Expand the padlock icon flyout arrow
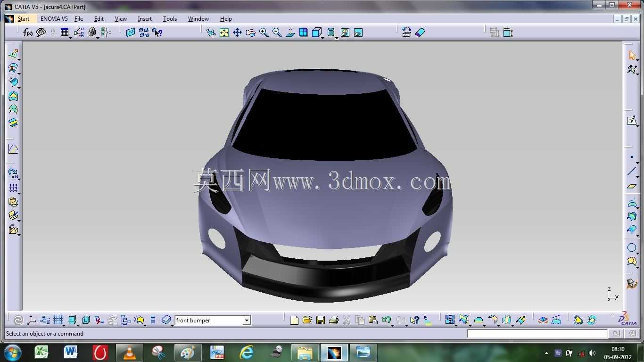The width and height of the screenshot is (644, 362). coord(98,38)
